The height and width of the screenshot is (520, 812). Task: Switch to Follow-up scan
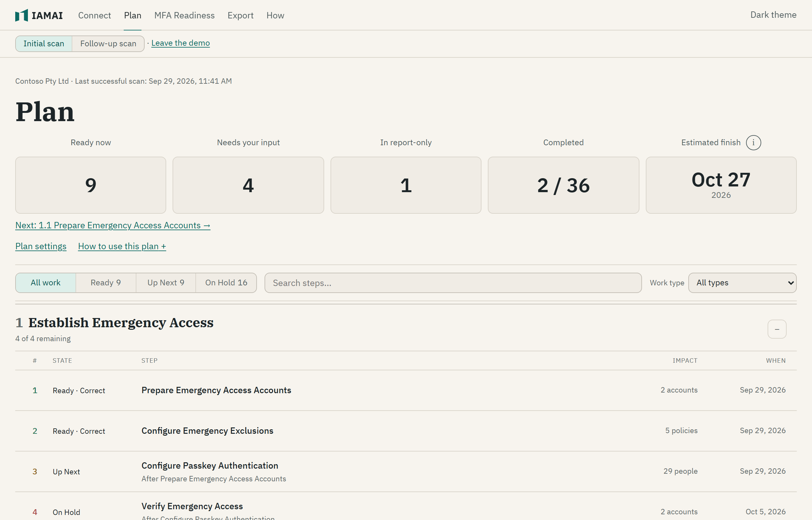tap(108, 43)
